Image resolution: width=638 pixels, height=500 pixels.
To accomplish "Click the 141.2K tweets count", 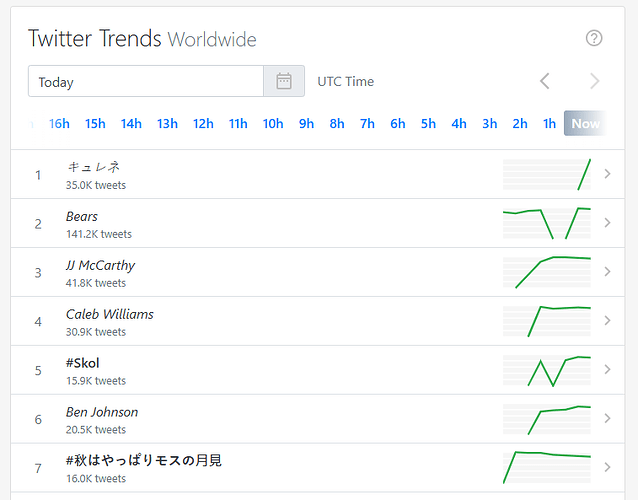I will [x=99, y=234].
